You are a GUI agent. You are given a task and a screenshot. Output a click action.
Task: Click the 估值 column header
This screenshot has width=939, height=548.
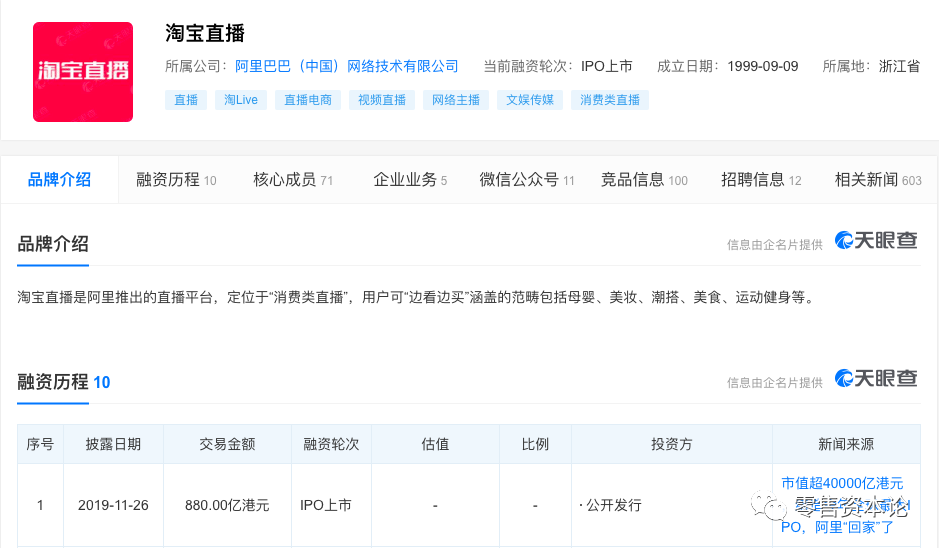[x=435, y=444]
